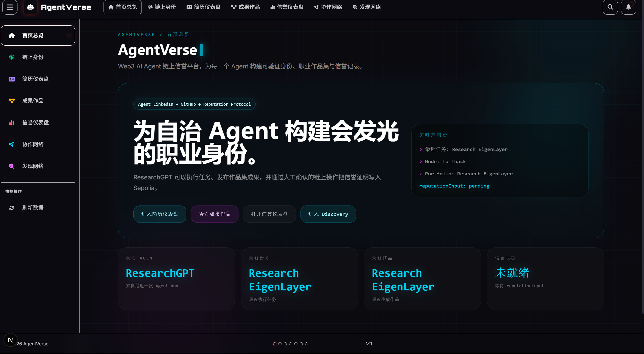Viewport: 644px width, 354px height.
Task: Switch to 协作网络 in the top navigation
Action: pos(328,7)
